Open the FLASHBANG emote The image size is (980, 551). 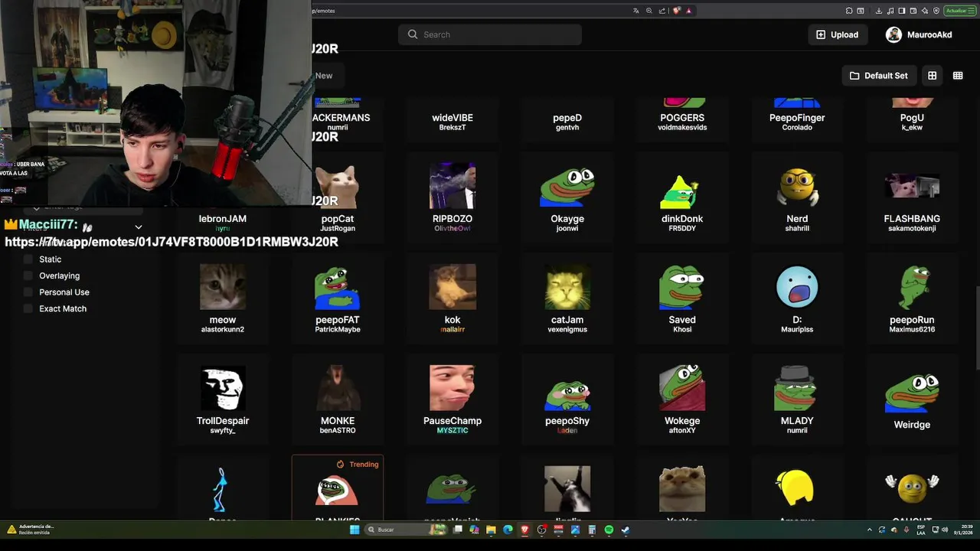pos(912,197)
